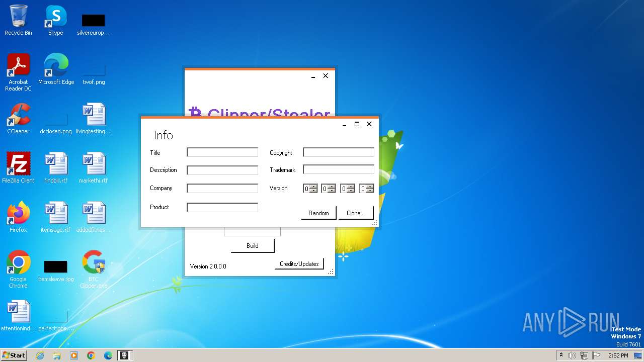Switch to masked-face app taskbar button
The height and width of the screenshot is (362, 644).
point(124,355)
